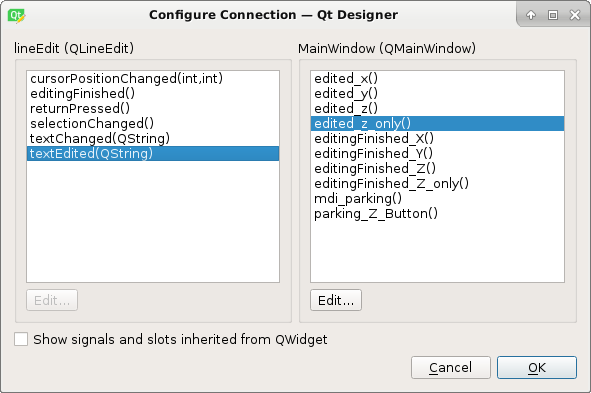Click the Qt Designer logo icon
This screenshot has height=393, width=591.
pyautogui.click(x=16, y=16)
